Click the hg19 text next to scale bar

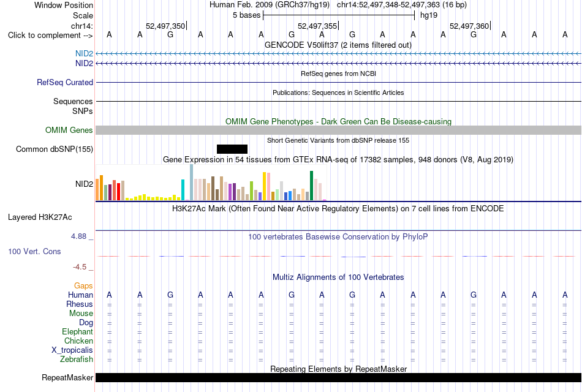tap(429, 15)
